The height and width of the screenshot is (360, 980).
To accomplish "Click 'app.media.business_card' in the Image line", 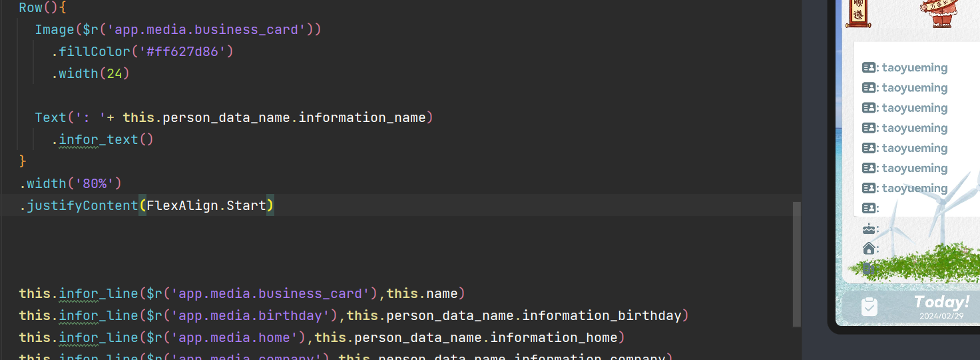I will point(206,29).
